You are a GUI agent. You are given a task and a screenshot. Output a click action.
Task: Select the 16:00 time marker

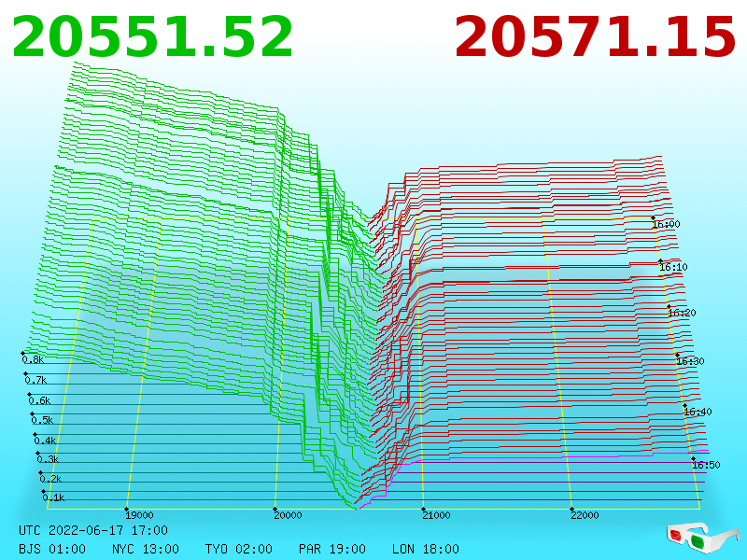666,224
